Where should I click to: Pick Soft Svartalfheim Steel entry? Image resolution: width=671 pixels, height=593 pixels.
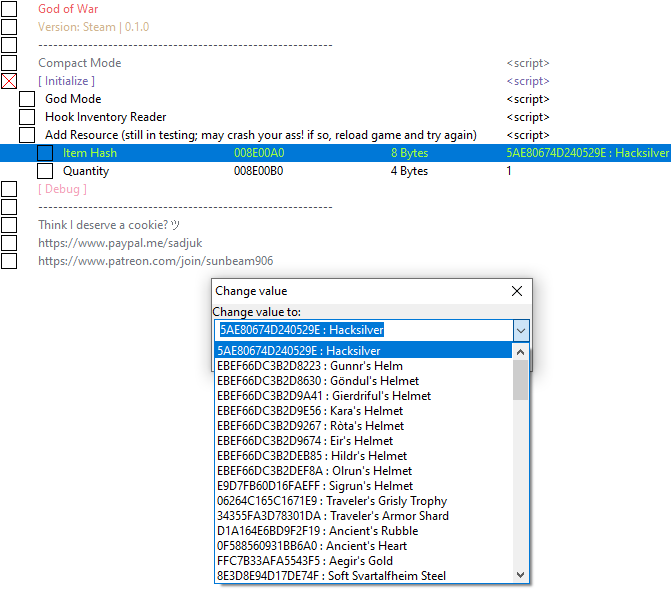click(x=363, y=575)
